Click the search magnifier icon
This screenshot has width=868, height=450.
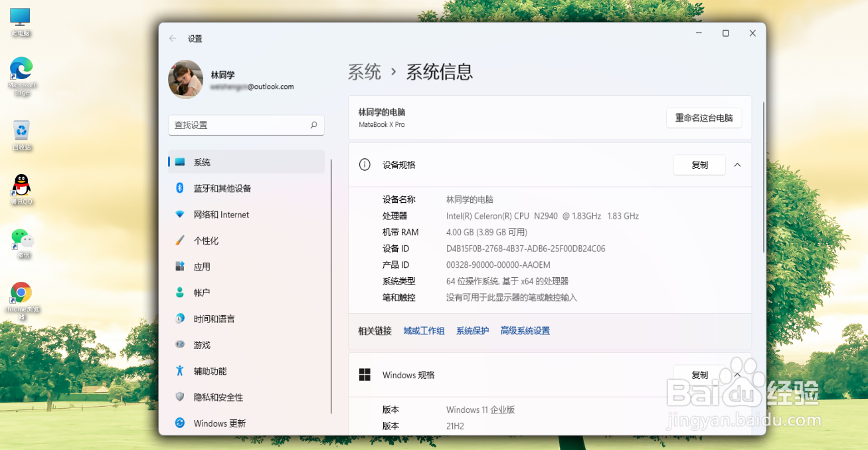click(314, 125)
